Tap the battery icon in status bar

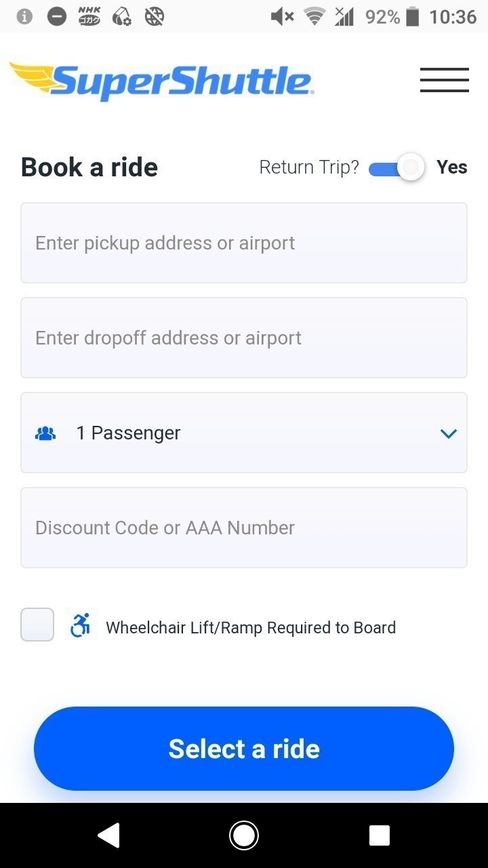(412, 16)
